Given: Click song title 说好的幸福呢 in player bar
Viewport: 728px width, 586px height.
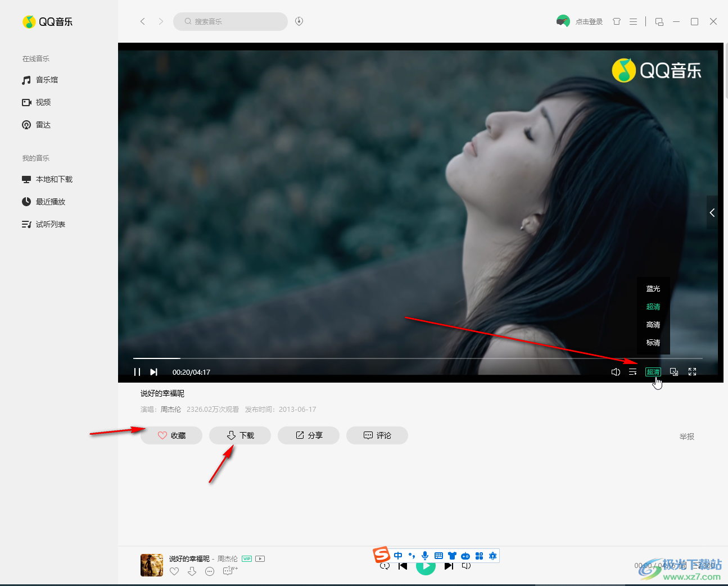Looking at the screenshot, I should [x=189, y=559].
